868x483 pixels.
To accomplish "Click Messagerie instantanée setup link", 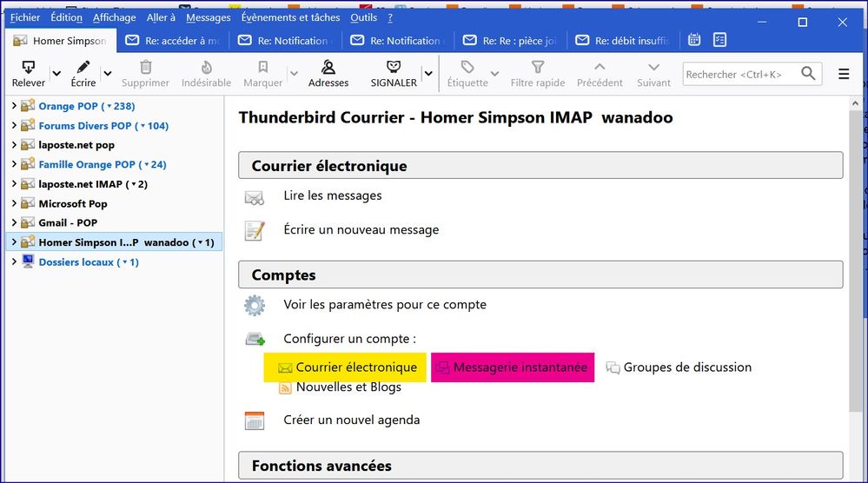I will coord(520,367).
